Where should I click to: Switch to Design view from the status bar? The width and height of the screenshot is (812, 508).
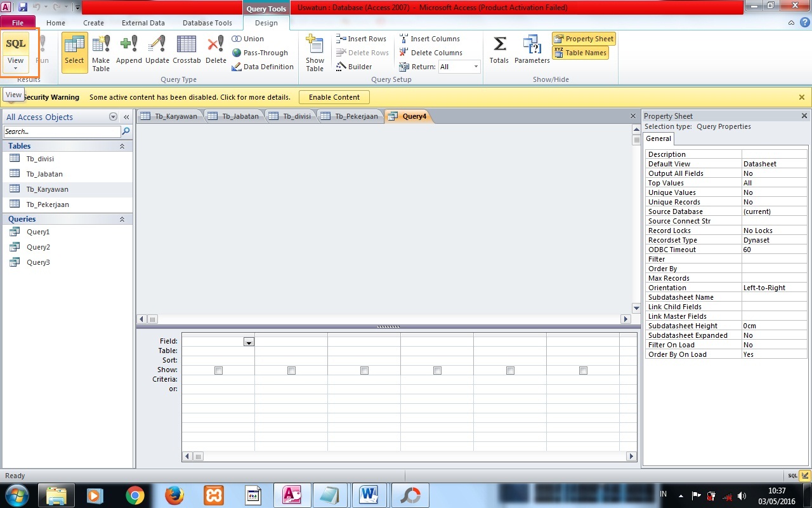point(805,476)
